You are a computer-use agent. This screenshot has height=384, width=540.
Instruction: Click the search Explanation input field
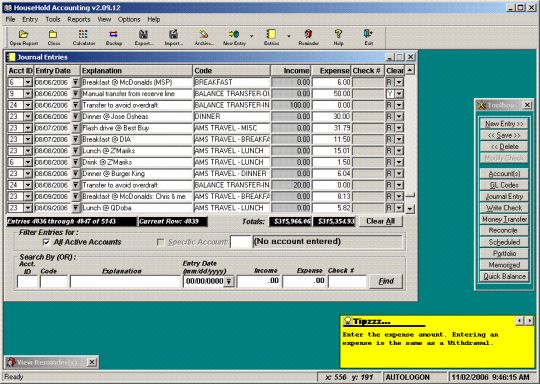(125, 281)
